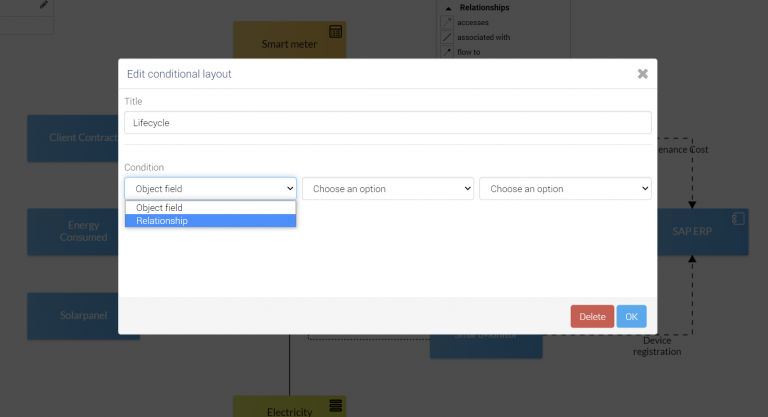Choose Object field from the dropdown list

(x=210, y=208)
